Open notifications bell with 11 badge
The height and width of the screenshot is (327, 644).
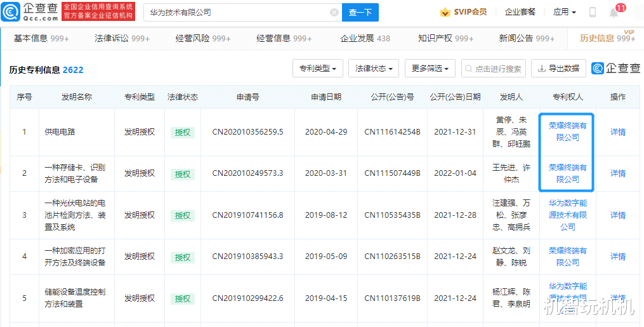614,12
